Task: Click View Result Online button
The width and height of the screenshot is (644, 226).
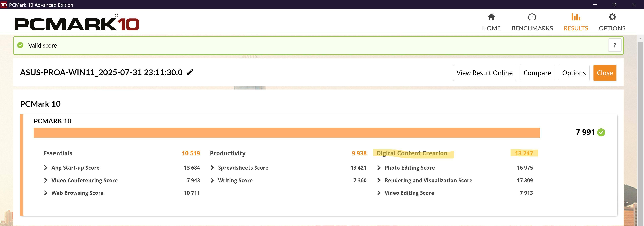Action: tap(484, 73)
